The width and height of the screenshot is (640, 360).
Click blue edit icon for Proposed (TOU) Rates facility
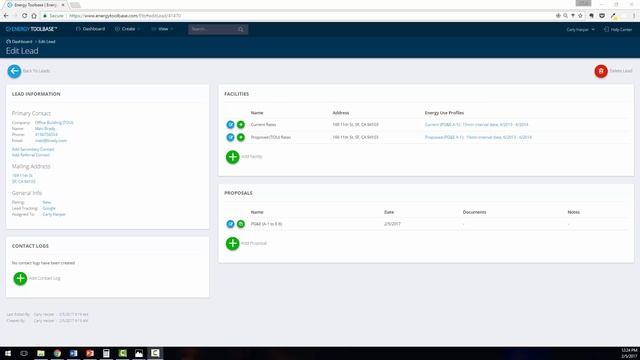pos(230,137)
